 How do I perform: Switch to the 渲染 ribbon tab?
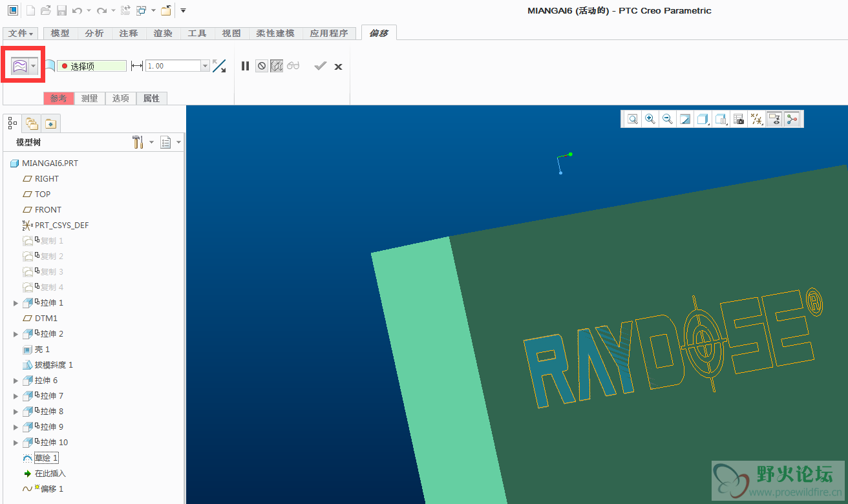163,33
